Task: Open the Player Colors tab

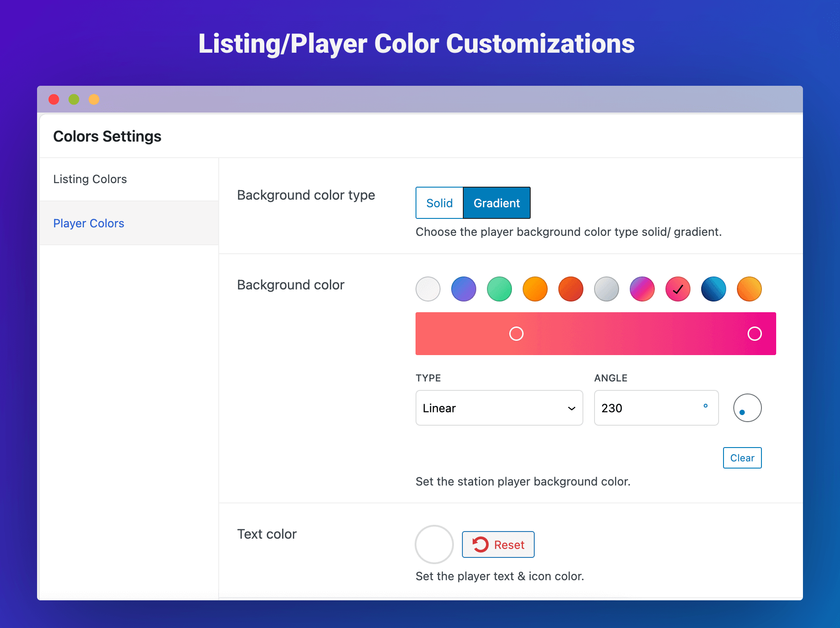Action: pos(129,223)
